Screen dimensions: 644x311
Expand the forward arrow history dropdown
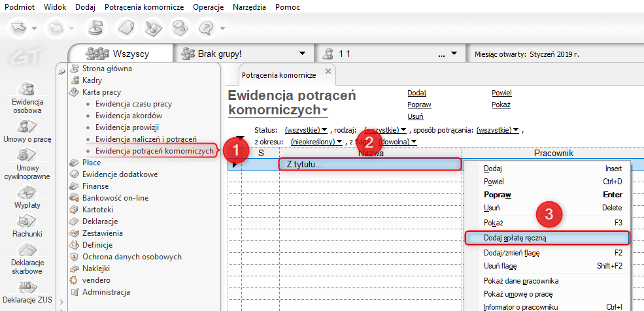pos(71,29)
